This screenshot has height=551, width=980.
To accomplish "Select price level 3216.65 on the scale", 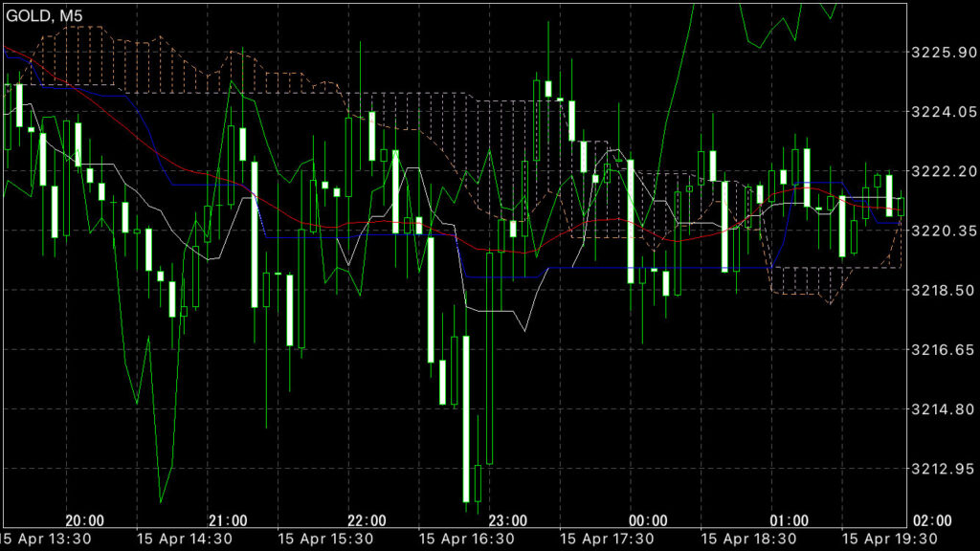I will point(944,350).
